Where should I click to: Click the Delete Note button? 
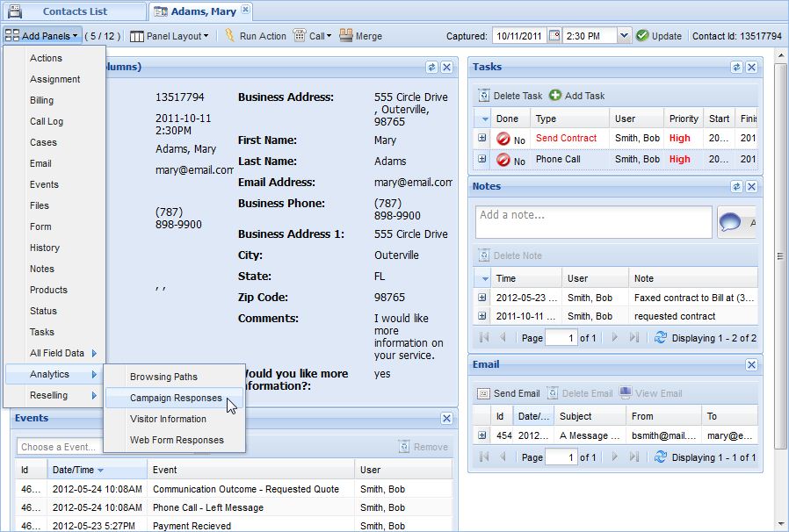point(510,255)
